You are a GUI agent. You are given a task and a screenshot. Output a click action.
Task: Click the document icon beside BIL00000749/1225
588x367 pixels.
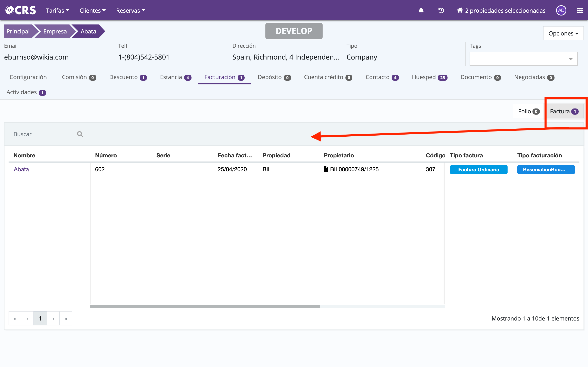pyautogui.click(x=326, y=169)
